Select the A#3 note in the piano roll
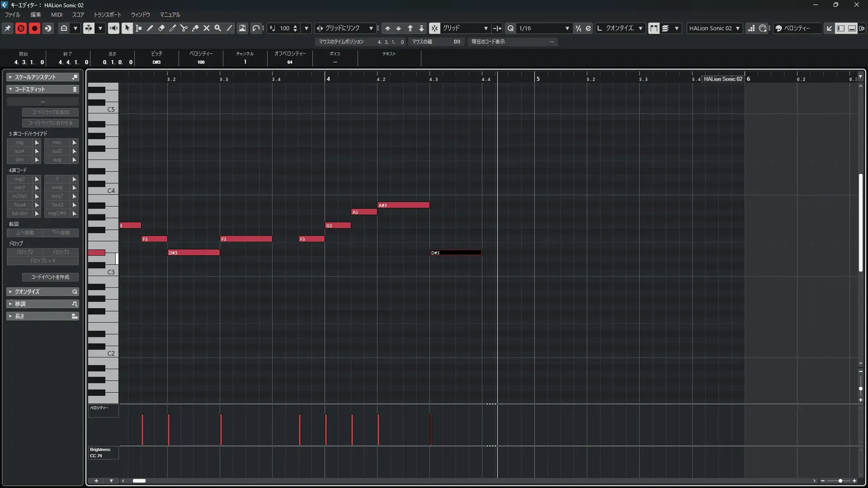The image size is (868, 488). [403, 205]
